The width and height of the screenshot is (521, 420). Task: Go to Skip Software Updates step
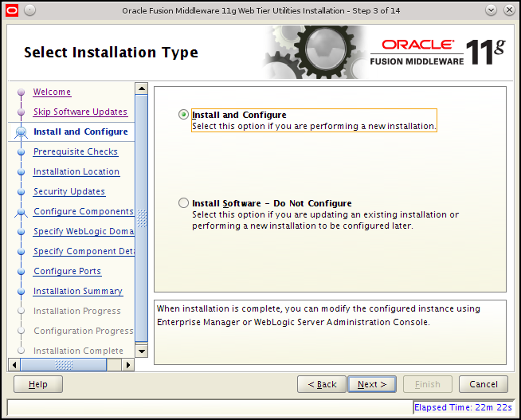click(80, 112)
